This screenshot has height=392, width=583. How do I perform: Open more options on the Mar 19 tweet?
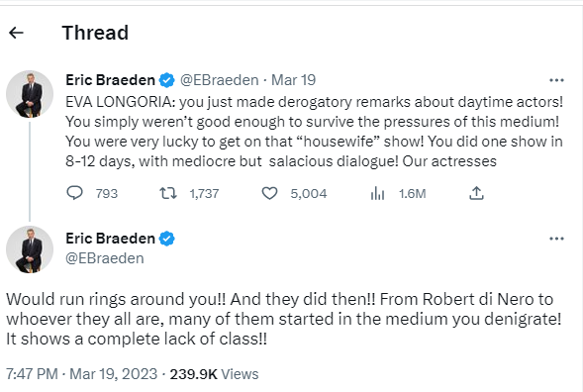(x=556, y=80)
